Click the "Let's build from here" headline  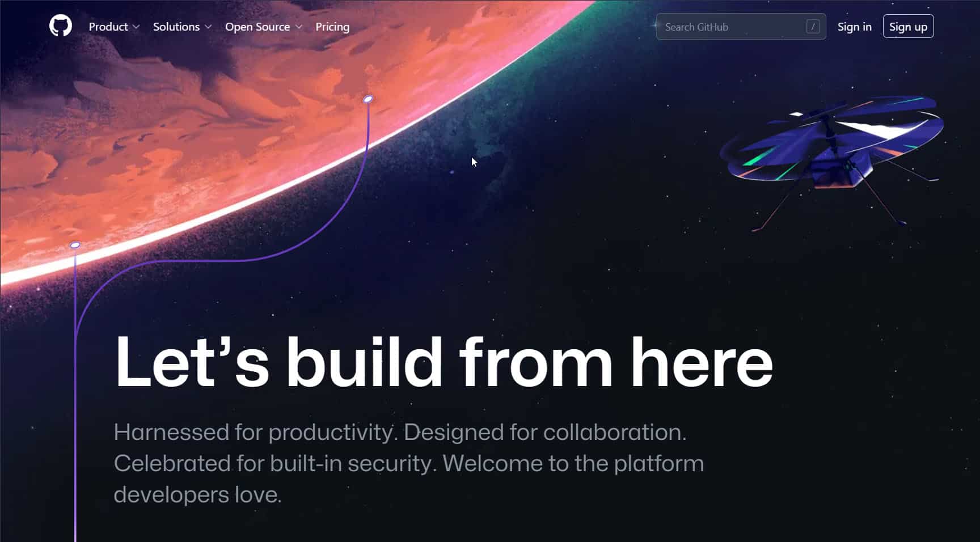tap(443, 362)
